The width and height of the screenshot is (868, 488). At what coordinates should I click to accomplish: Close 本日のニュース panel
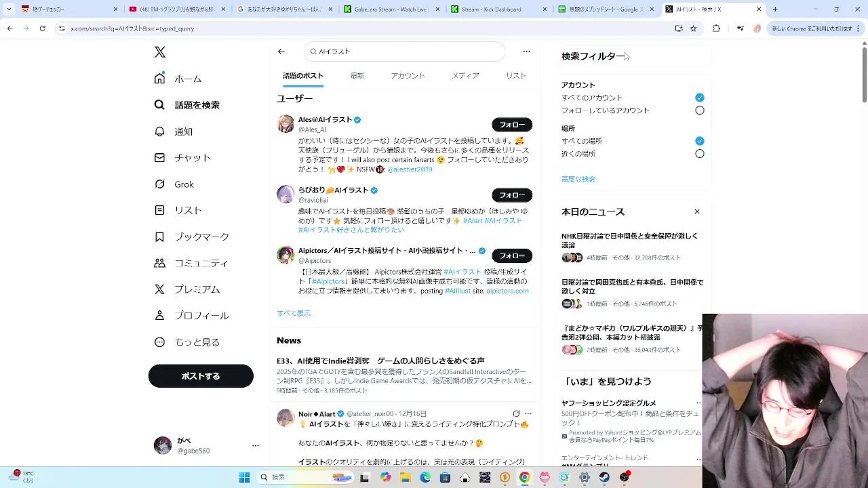coord(696,211)
